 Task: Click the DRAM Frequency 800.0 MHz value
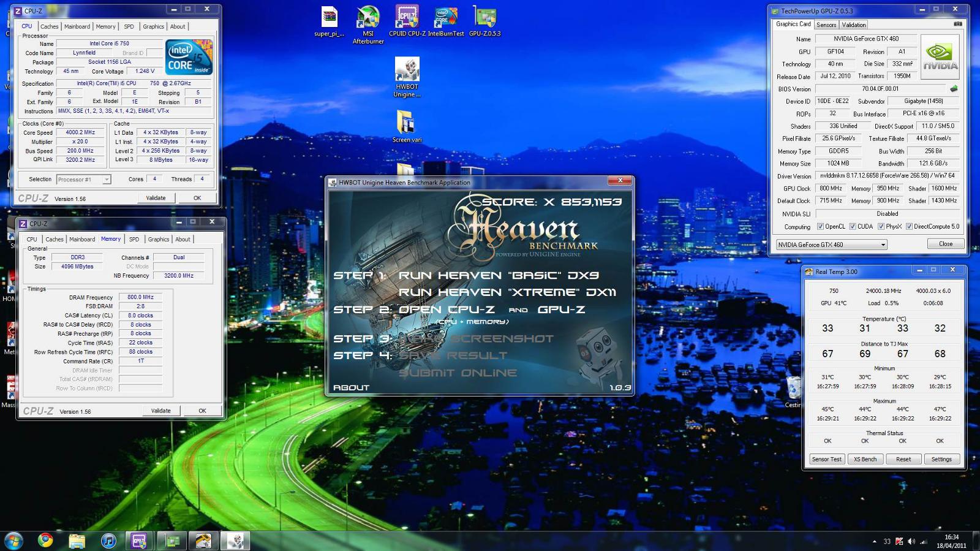point(140,297)
